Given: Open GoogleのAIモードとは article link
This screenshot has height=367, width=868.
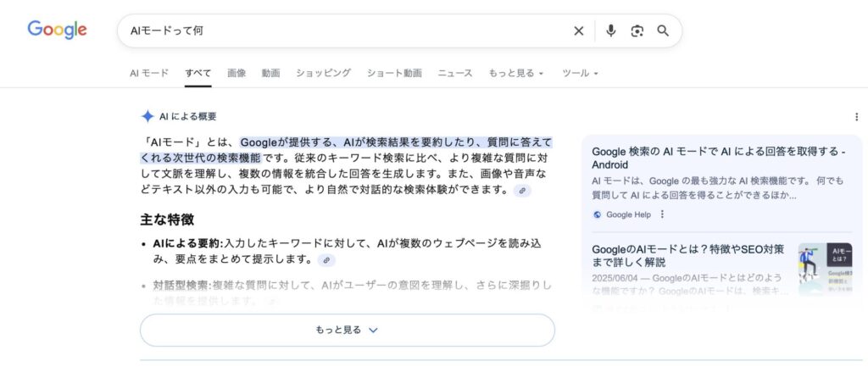Looking at the screenshot, I should (x=687, y=257).
